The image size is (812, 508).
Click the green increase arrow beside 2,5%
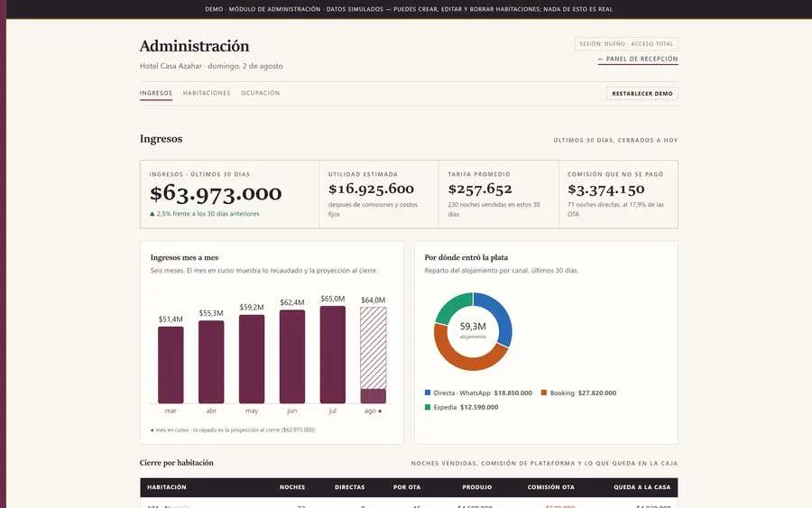coord(152,213)
